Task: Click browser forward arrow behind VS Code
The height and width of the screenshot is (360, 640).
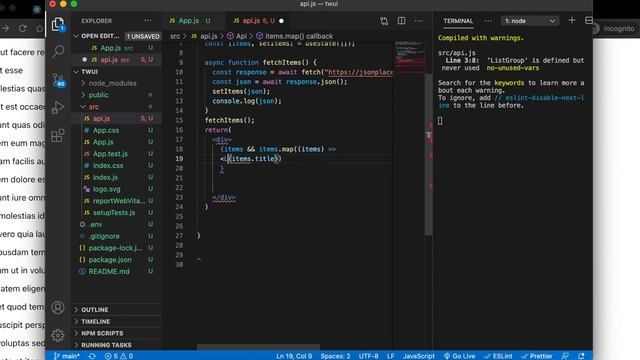Action: [6, 29]
